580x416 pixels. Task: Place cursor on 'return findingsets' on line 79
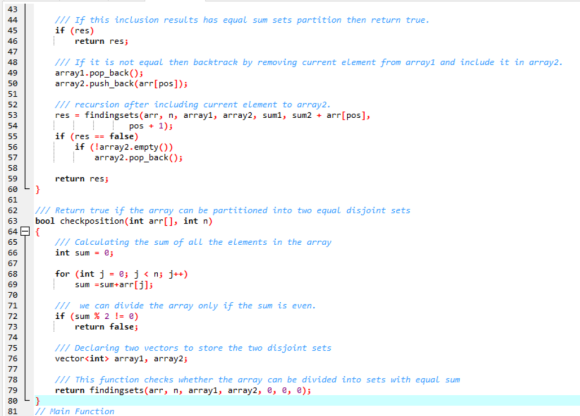[99, 390]
